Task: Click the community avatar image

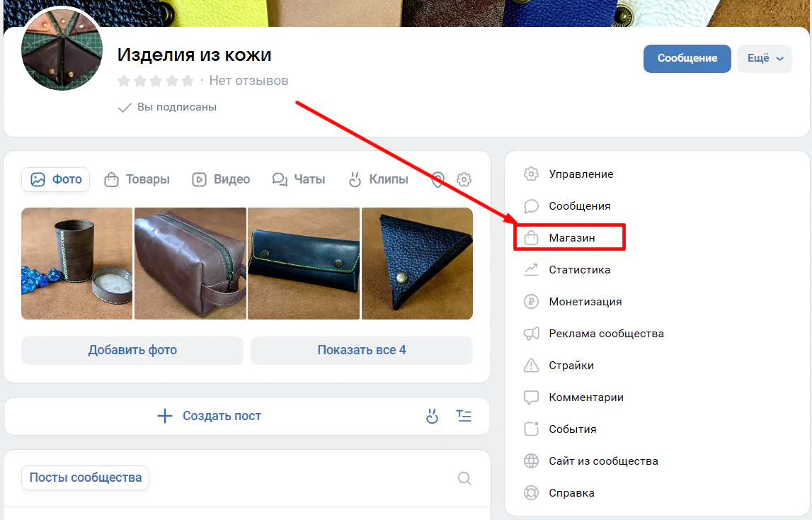Action: click(x=62, y=50)
